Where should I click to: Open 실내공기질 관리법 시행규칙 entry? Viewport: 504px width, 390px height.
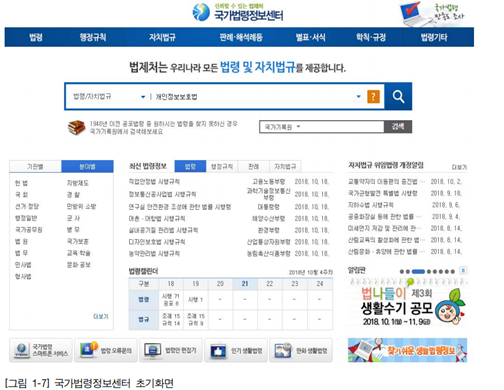click(x=163, y=230)
